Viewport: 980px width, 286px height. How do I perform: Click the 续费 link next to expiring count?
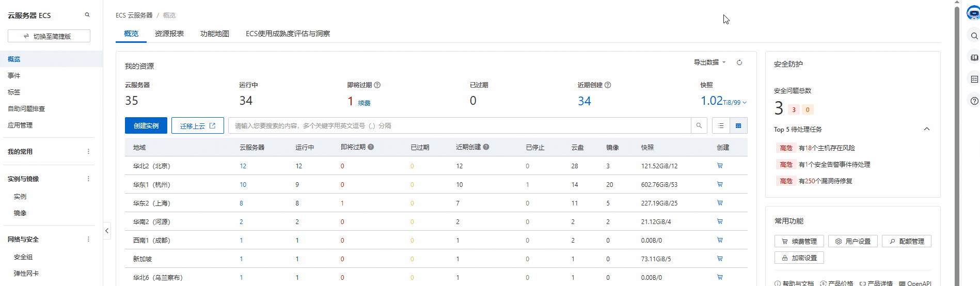point(364,103)
